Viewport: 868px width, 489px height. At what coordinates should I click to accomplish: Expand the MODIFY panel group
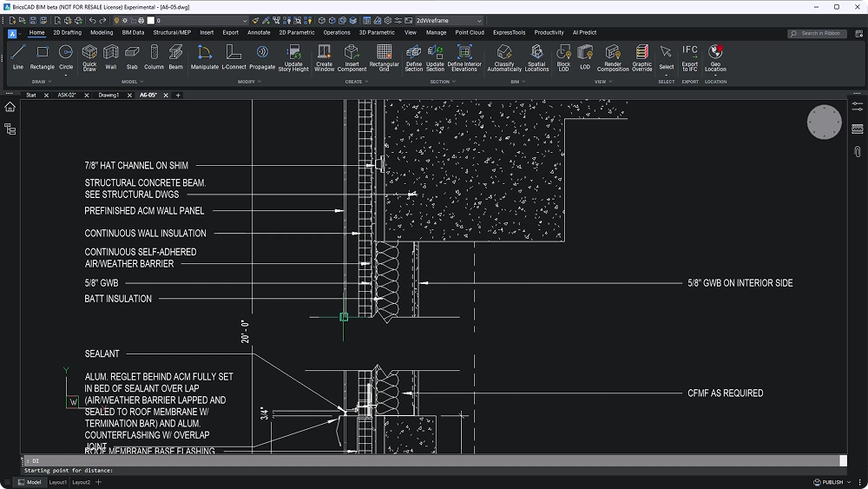coord(249,82)
